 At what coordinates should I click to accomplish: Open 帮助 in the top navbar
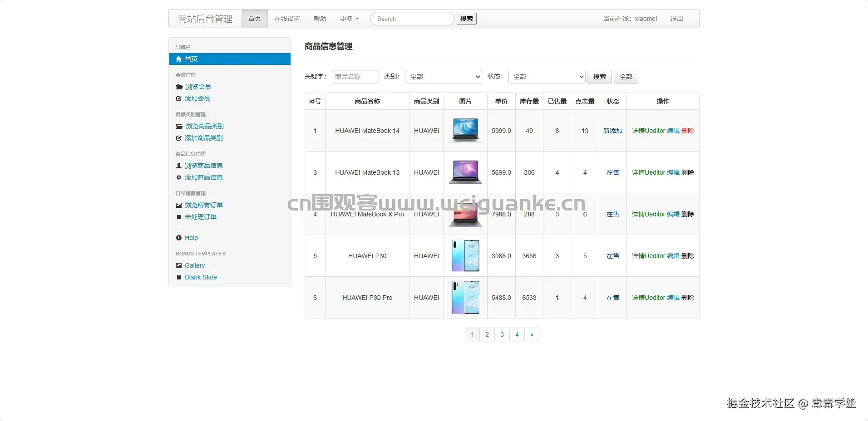point(320,19)
